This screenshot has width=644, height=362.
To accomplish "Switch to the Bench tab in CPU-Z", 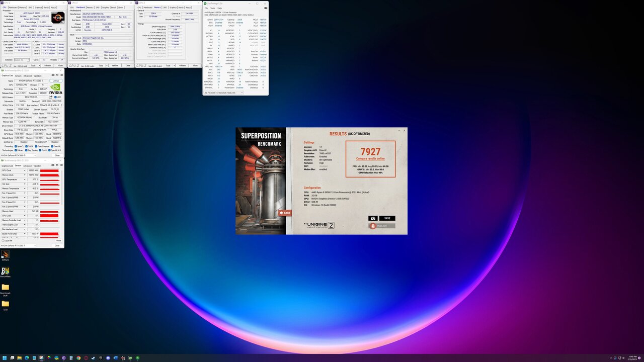I will click(46, 7).
